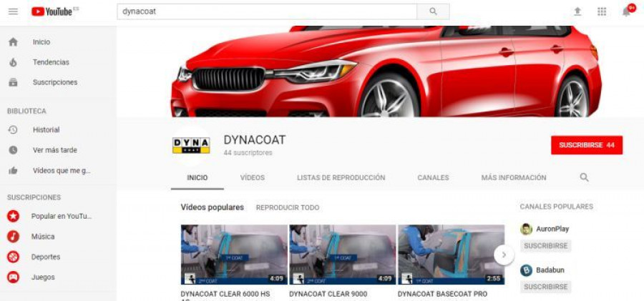This screenshot has height=301, width=644.
Task: Click into the dynacoat search field
Action: point(267,11)
